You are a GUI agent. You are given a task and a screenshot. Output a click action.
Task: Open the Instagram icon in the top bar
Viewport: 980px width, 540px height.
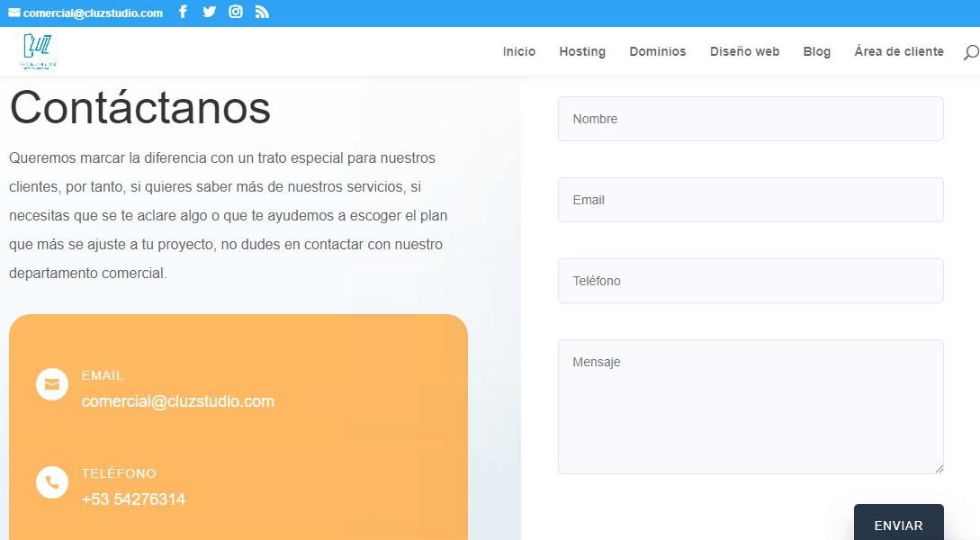click(236, 12)
